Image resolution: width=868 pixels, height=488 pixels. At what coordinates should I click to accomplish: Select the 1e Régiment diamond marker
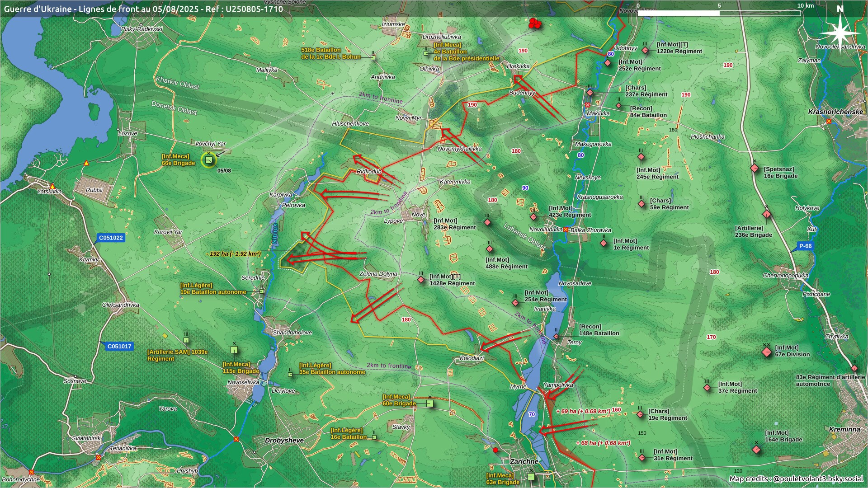[604, 243]
